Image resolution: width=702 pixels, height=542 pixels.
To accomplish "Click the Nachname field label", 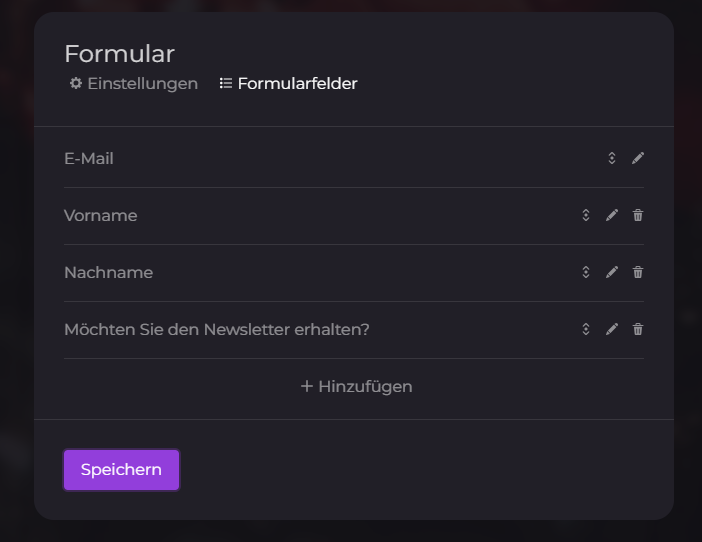I will pyautogui.click(x=108, y=272).
